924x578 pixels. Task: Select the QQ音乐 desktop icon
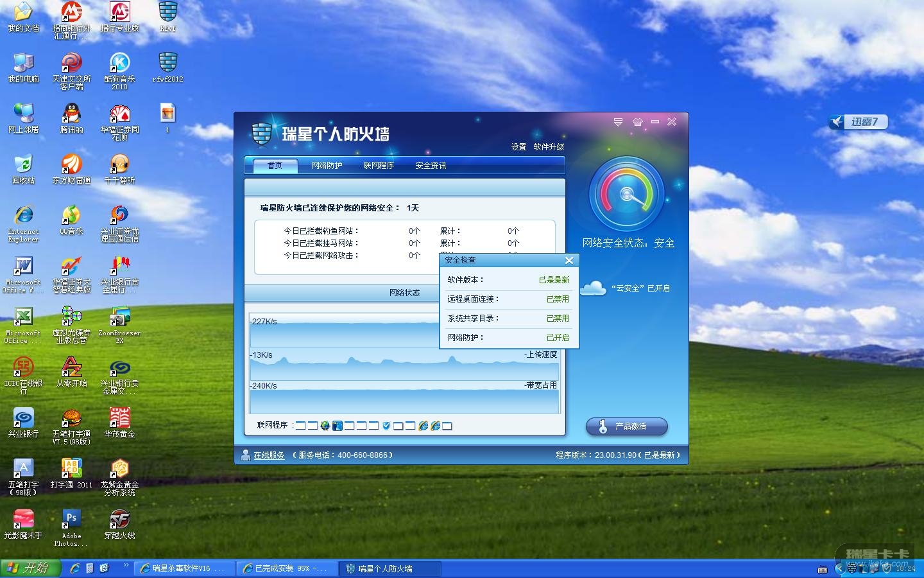[x=71, y=220]
